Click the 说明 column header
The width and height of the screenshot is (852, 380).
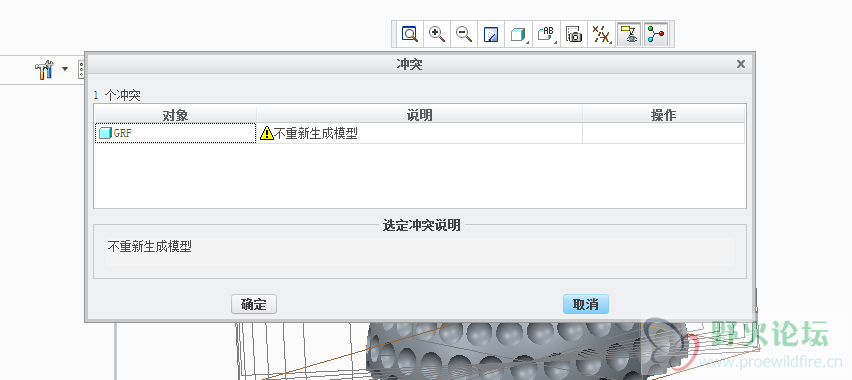[419, 115]
